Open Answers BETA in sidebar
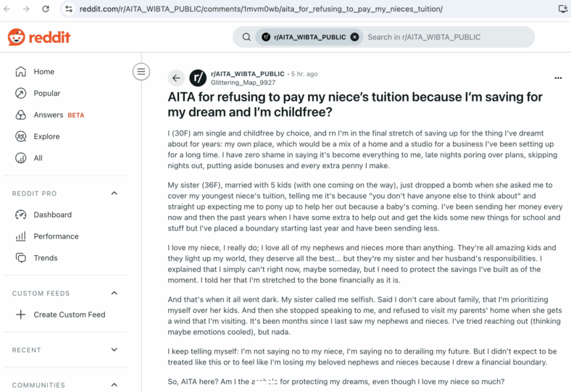 [x=58, y=115]
